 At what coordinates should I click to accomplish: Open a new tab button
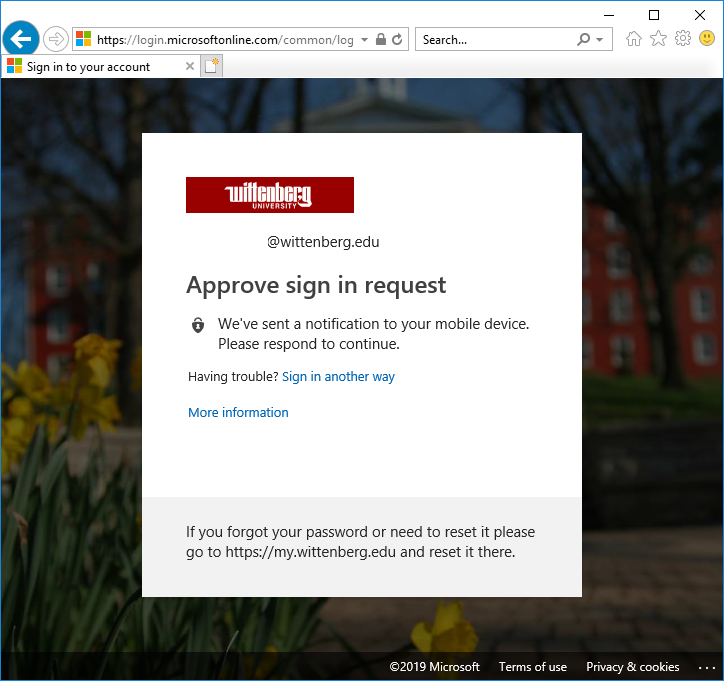click(x=211, y=66)
